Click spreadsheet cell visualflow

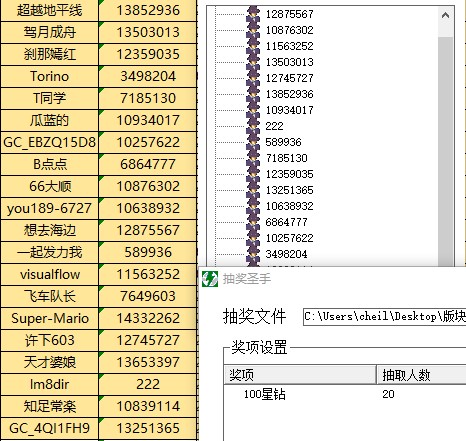tap(49, 274)
